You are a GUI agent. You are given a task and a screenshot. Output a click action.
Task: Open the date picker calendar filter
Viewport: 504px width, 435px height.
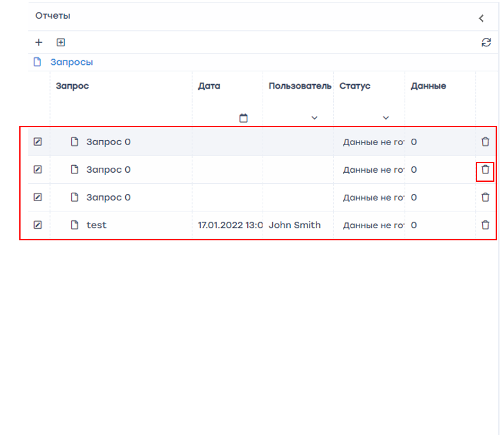[x=243, y=118]
